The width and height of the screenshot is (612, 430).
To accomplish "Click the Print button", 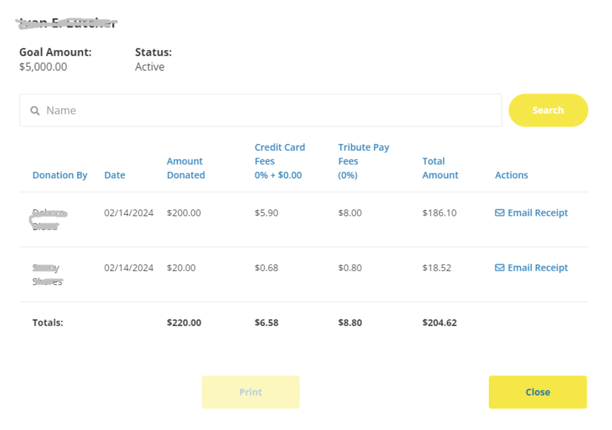I will (250, 392).
